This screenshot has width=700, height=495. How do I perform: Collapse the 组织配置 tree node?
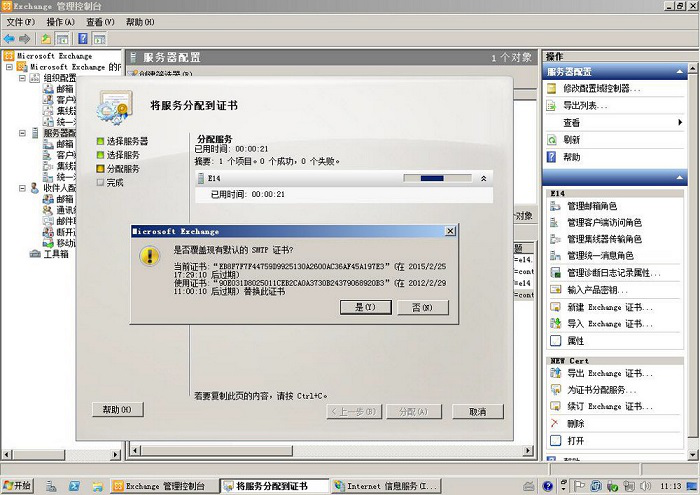click(22, 78)
